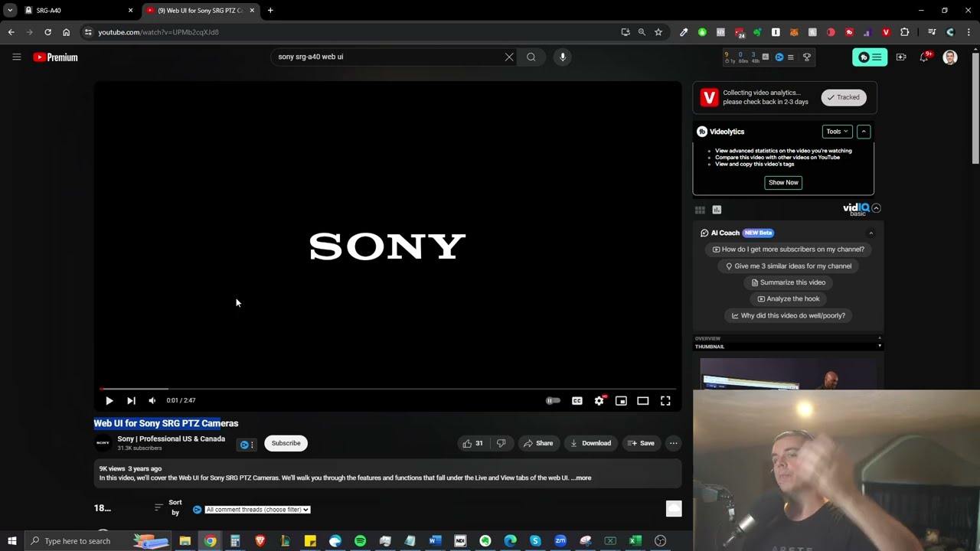This screenshot has height=551, width=980.
Task: Mute the video volume
Action: (152, 400)
